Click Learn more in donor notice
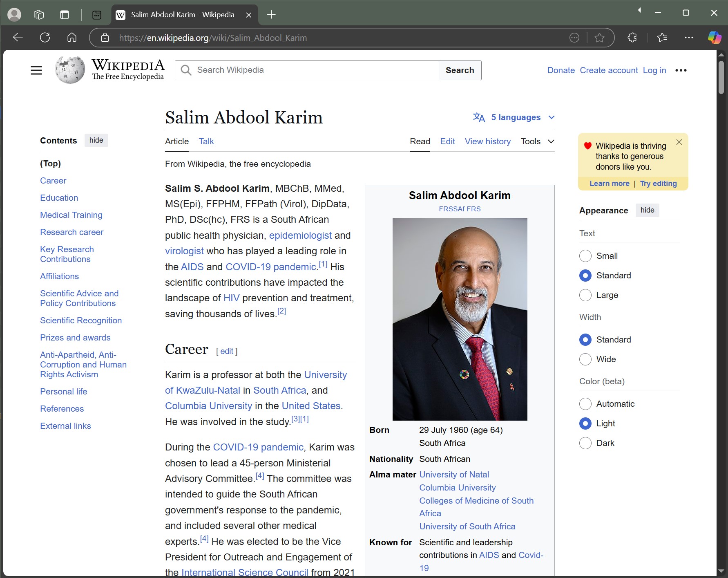The image size is (728, 578). (x=610, y=184)
